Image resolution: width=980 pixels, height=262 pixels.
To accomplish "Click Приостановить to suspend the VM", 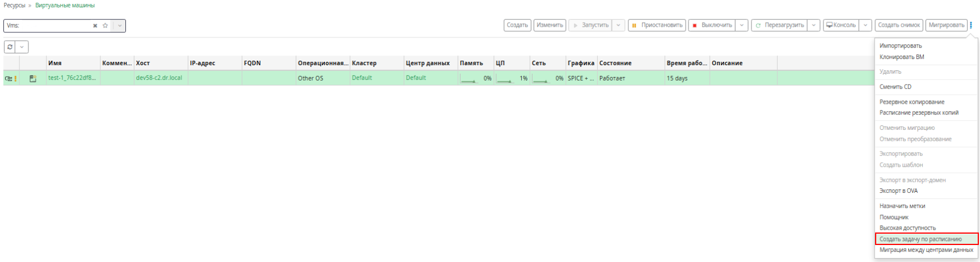I will tap(657, 25).
